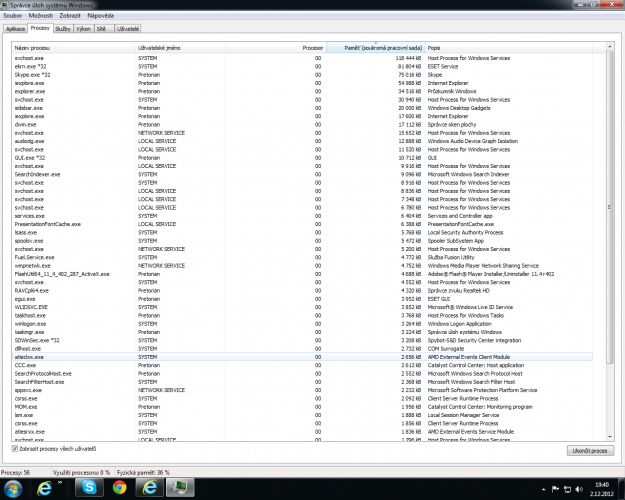
Task: Select the 'lsass.exe' process
Action: (302, 232)
